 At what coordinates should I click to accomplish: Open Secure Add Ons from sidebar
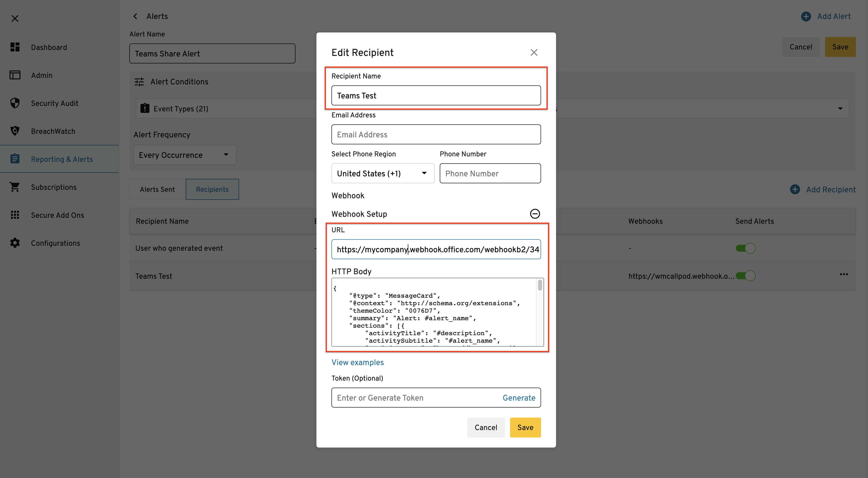(58, 215)
